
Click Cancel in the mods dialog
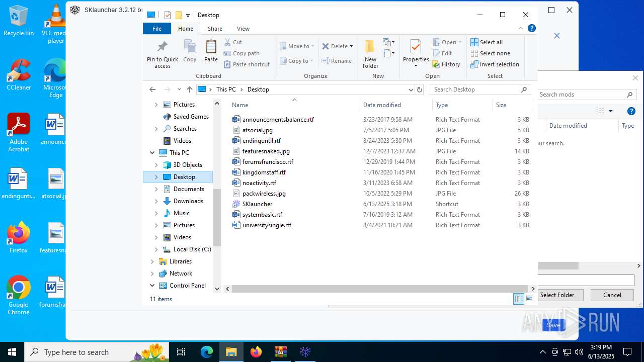(612, 295)
